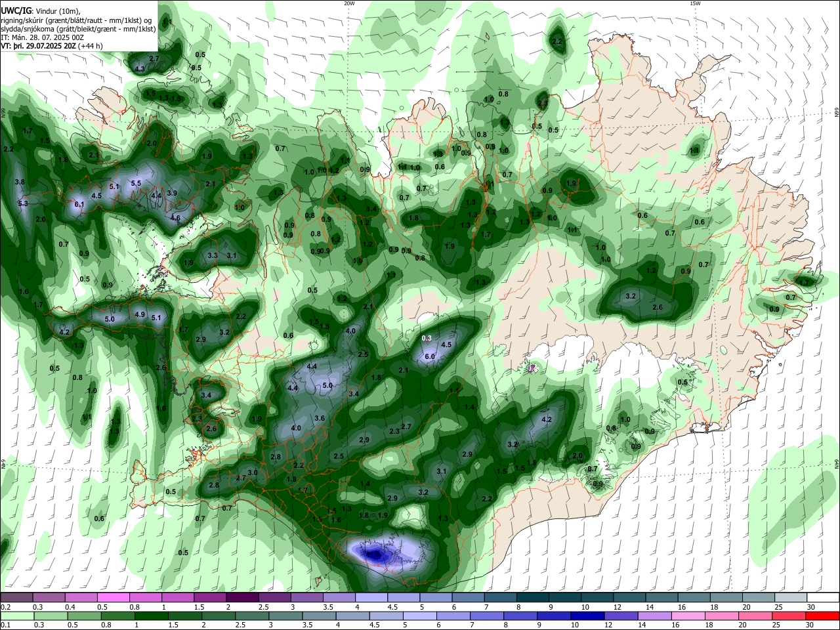This screenshot has width=840, height=630.
Task: Click the 5.5 precipitation value
Action: pos(136,184)
